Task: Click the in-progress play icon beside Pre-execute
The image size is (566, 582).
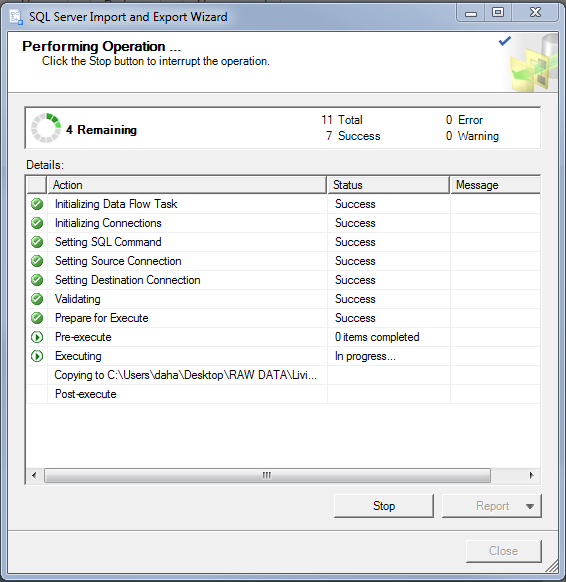Action: 37,337
